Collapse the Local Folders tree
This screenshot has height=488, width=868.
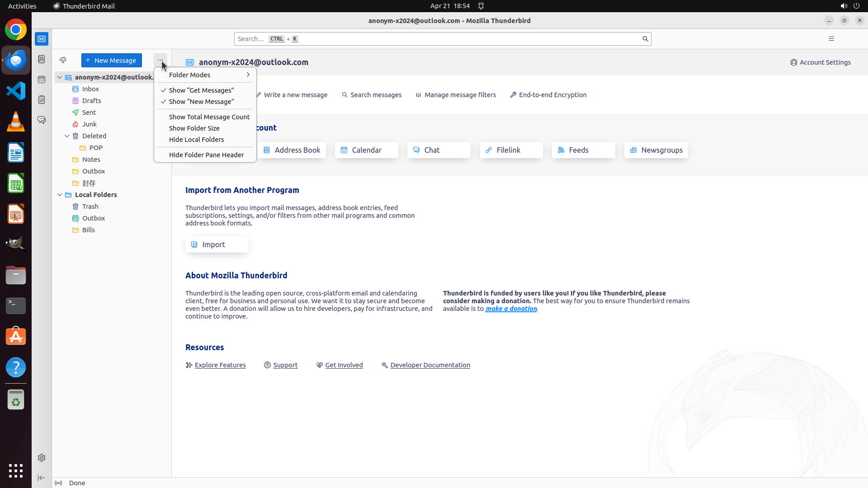click(60, 195)
